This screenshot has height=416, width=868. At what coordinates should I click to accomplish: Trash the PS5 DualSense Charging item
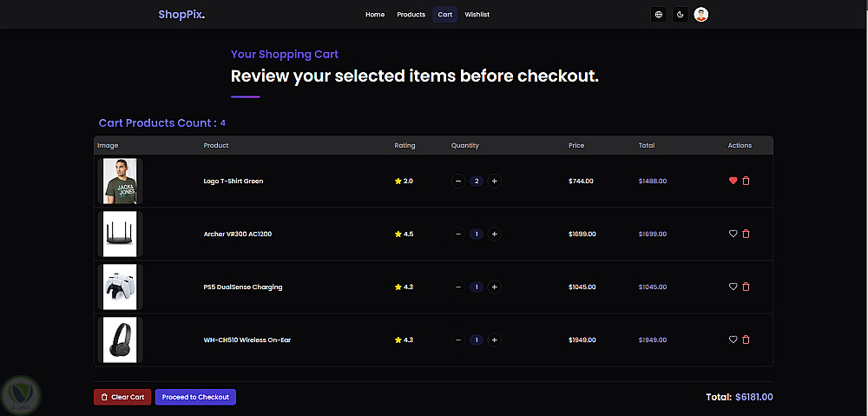[746, 287]
